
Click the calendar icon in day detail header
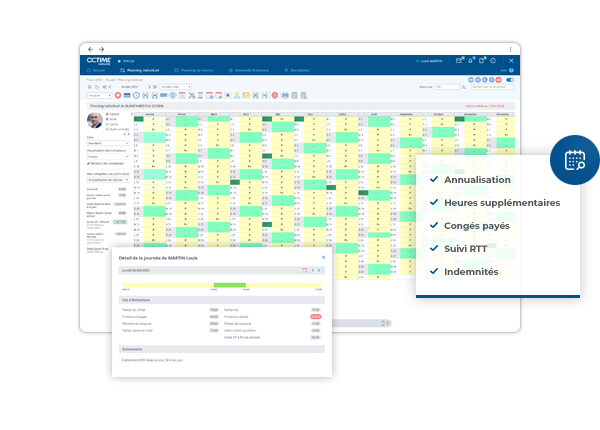(x=305, y=270)
